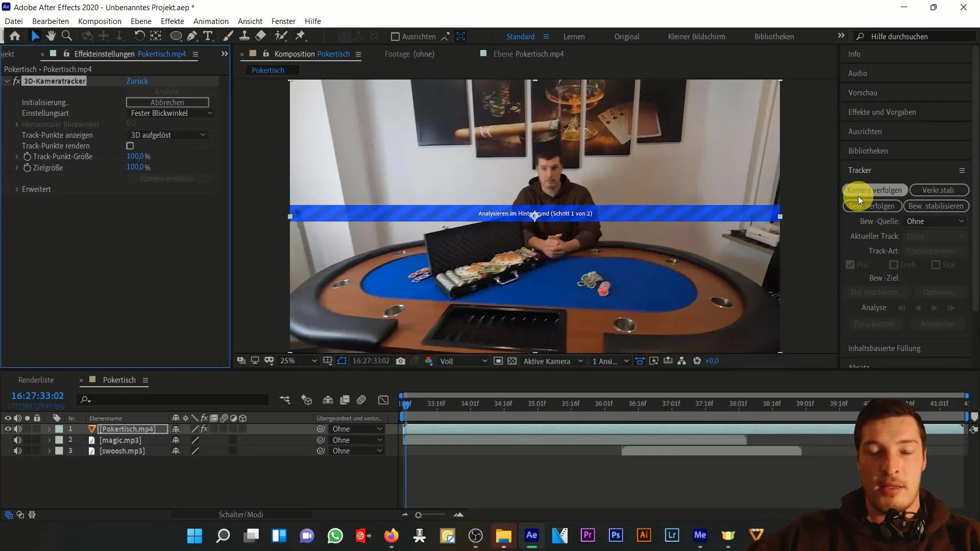
Task: Switch to the Renderliste tab
Action: (x=36, y=380)
